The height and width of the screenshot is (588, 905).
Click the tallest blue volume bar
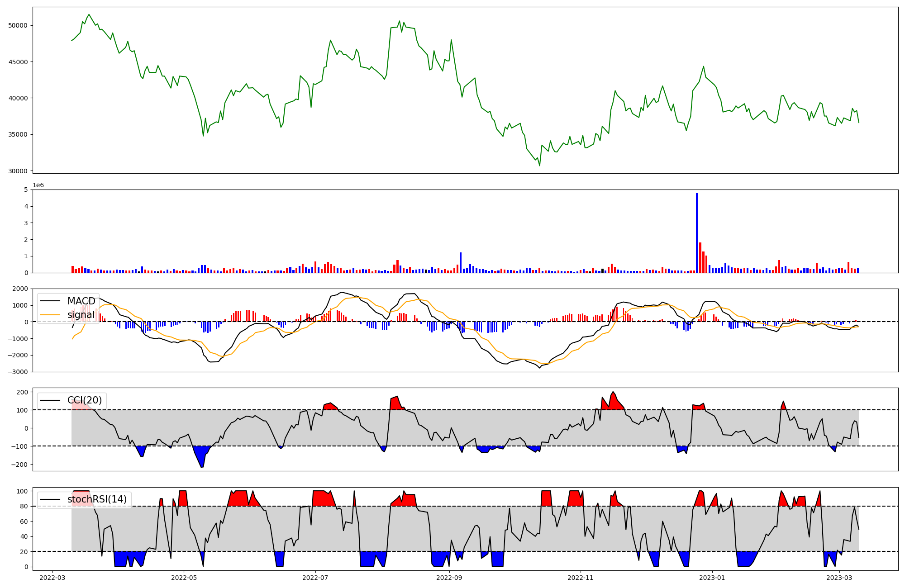point(697,233)
